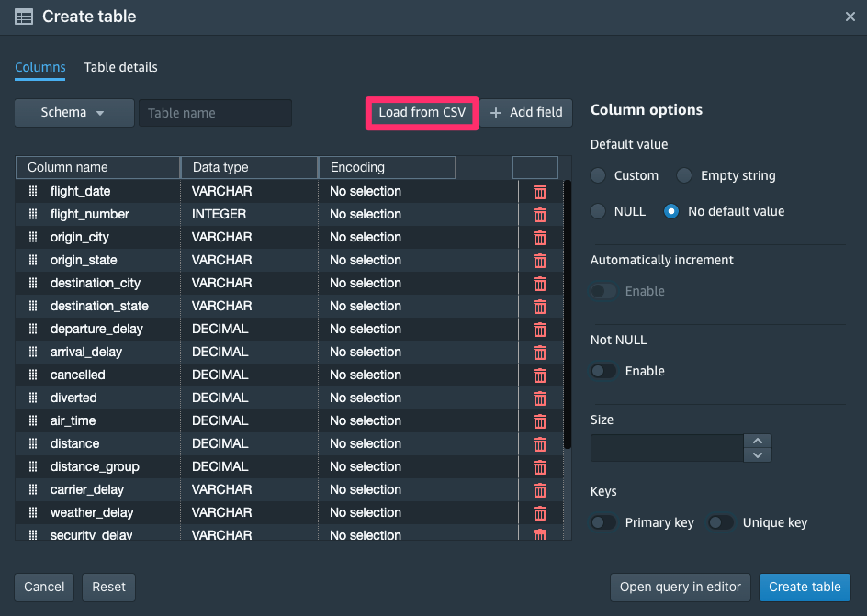The height and width of the screenshot is (616, 867).
Task: Click Add field button
Action: 526,113
